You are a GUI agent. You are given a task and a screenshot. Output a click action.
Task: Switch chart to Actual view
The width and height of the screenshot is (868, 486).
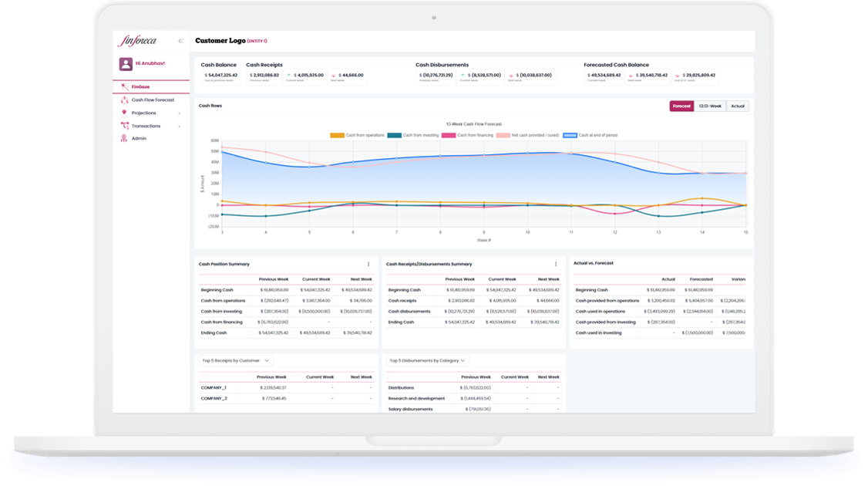738,106
